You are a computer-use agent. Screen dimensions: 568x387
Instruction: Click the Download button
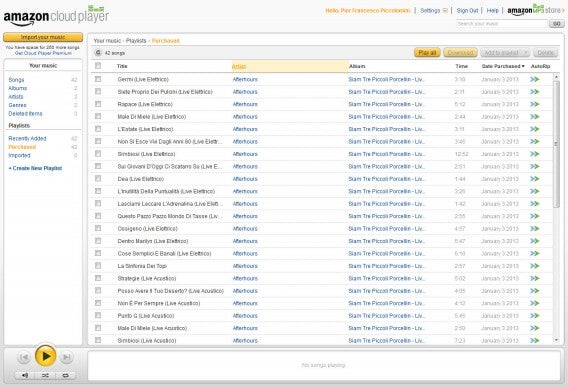click(x=460, y=53)
